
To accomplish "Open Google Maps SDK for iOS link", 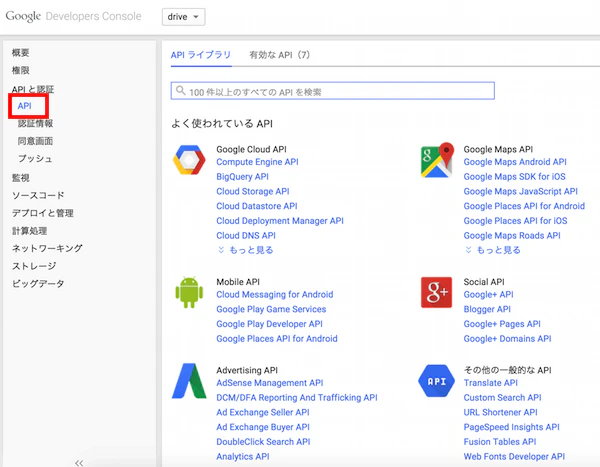I will click(x=515, y=176).
